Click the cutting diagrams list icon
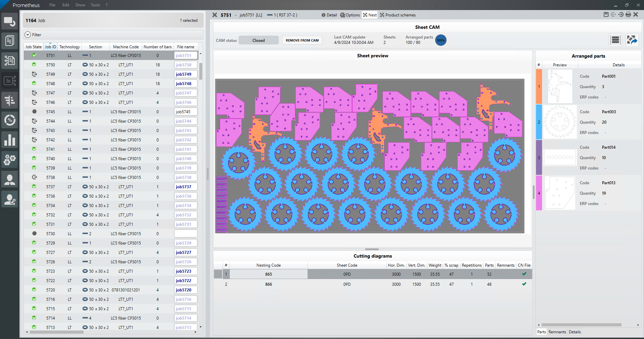 [x=615, y=40]
